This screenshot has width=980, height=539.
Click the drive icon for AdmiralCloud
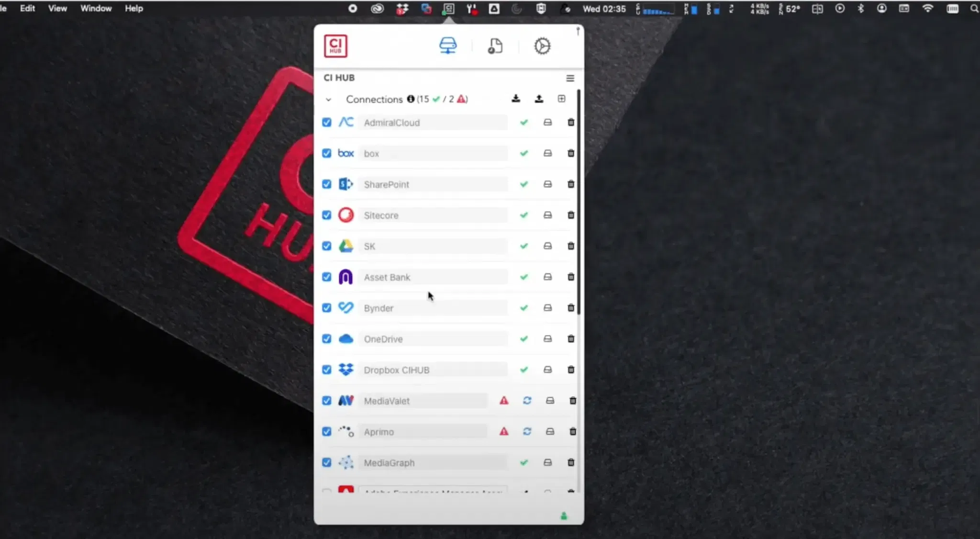[x=548, y=123]
